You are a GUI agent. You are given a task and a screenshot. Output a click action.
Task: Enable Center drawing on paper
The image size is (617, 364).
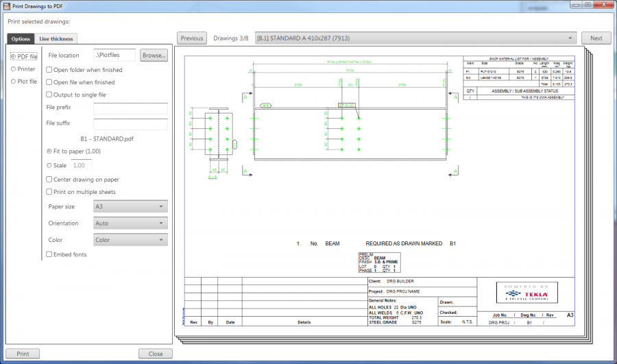click(49, 180)
